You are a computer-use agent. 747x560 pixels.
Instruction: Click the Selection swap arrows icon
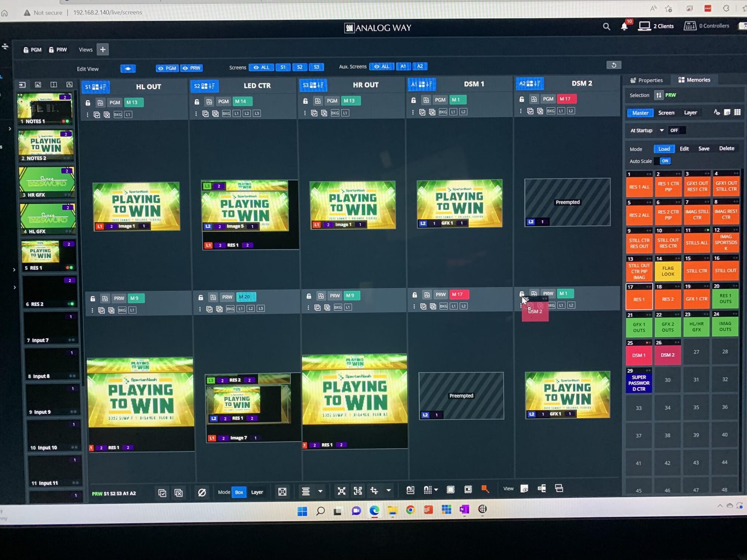coord(659,95)
